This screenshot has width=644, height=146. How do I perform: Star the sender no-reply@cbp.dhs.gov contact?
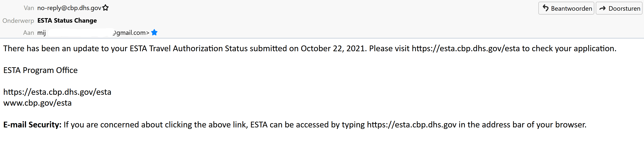pos(105,8)
